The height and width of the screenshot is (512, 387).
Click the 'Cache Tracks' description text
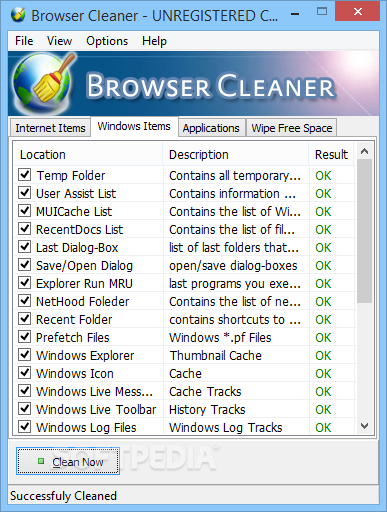(205, 392)
